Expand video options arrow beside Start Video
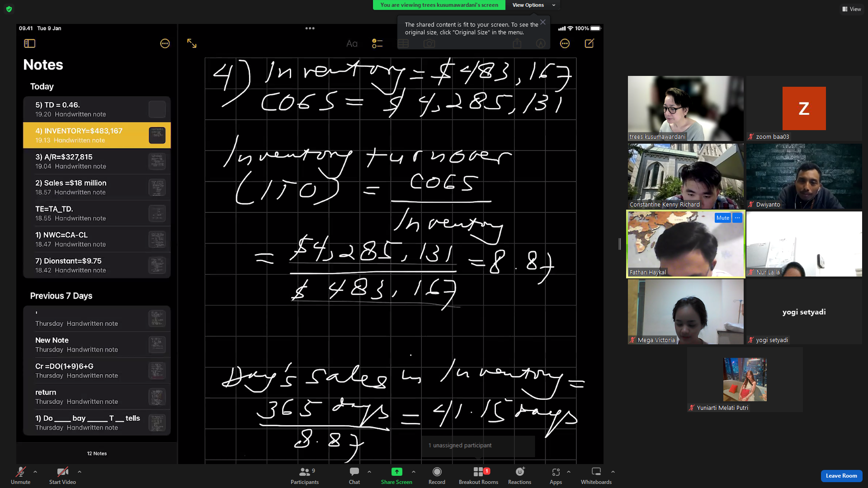This screenshot has width=868, height=488. pyautogui.click(x=80, y=472)
